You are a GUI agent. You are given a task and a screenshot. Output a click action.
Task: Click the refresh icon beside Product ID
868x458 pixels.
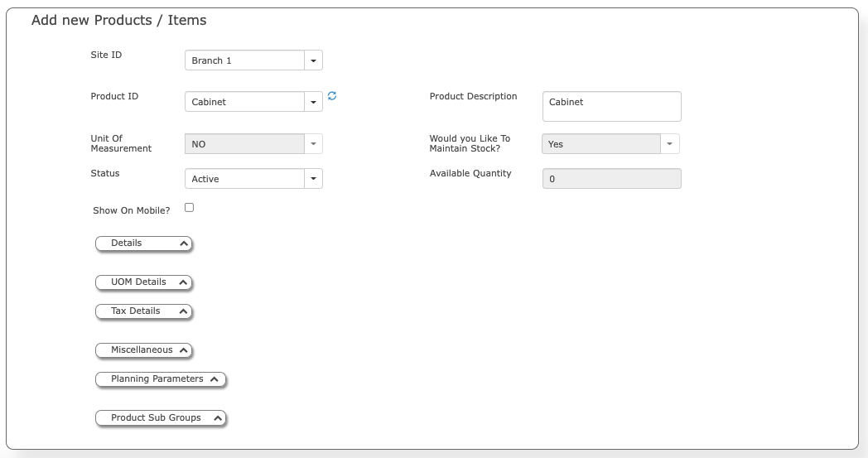point(332,96)
